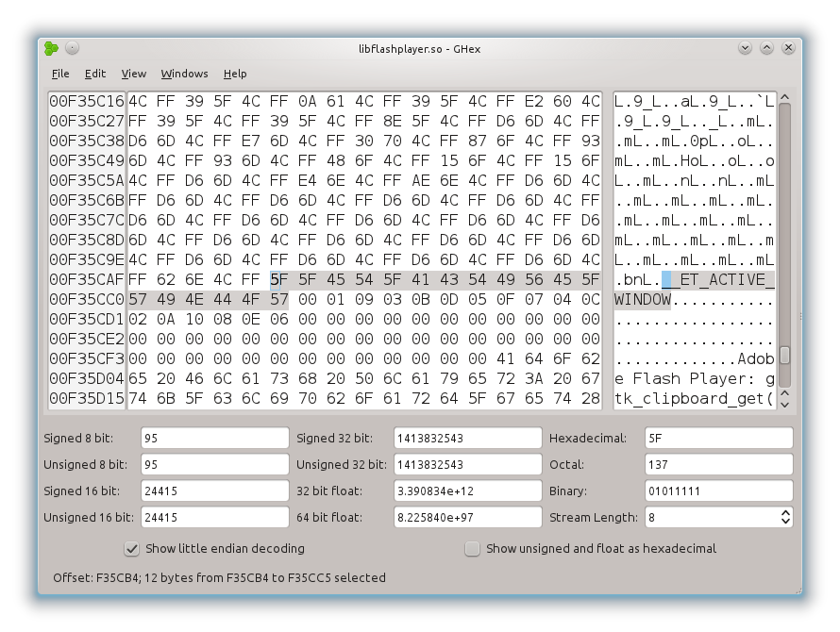Click the "Adob" text in ASCII pane

[x=755, y=358]
